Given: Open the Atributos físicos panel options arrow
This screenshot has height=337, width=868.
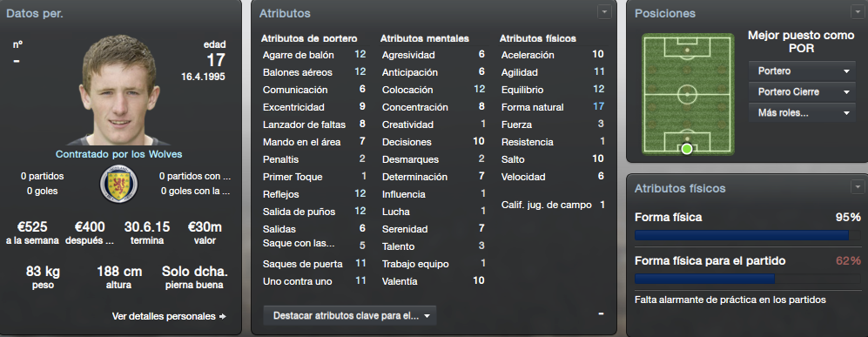Looking at the screenshot, I should [x=857, y=187].
